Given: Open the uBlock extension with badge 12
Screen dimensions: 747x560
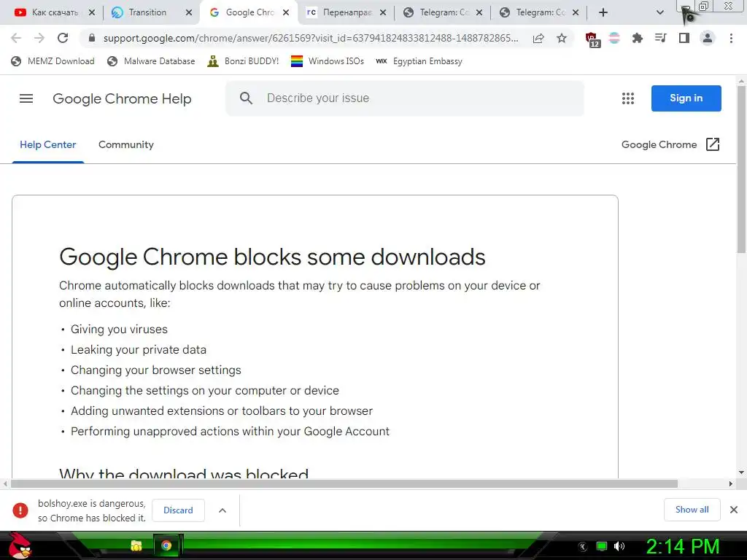Looking at the screenshot, I should tap(592, 39).
